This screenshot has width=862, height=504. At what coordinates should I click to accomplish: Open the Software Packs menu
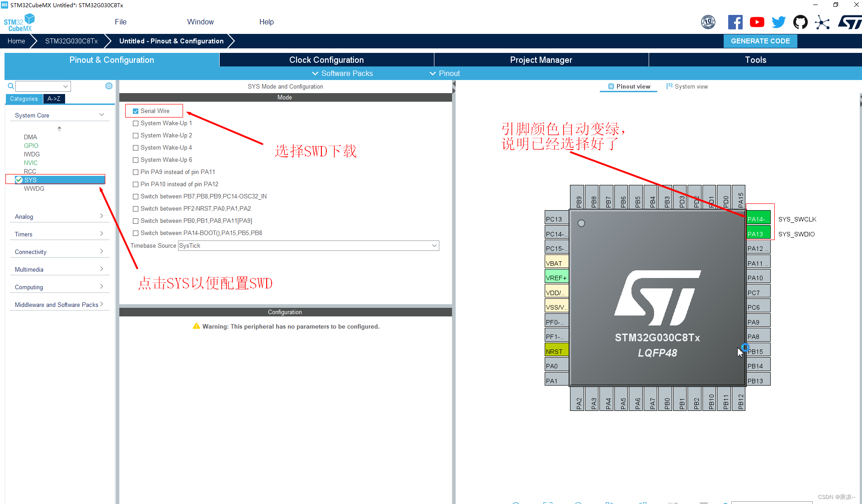point(342,73)
